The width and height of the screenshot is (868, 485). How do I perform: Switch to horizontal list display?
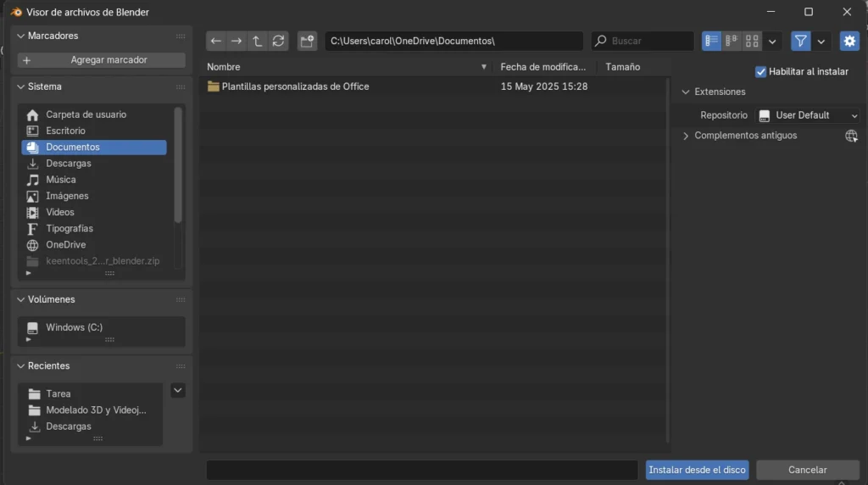pyautogui.click(x=732, y=41)
